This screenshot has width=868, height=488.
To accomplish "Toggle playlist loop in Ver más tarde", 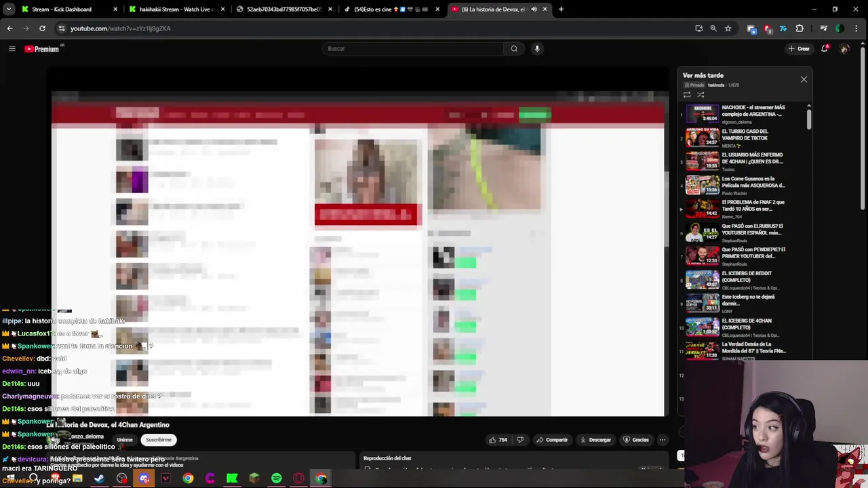I will coord(687,95).
